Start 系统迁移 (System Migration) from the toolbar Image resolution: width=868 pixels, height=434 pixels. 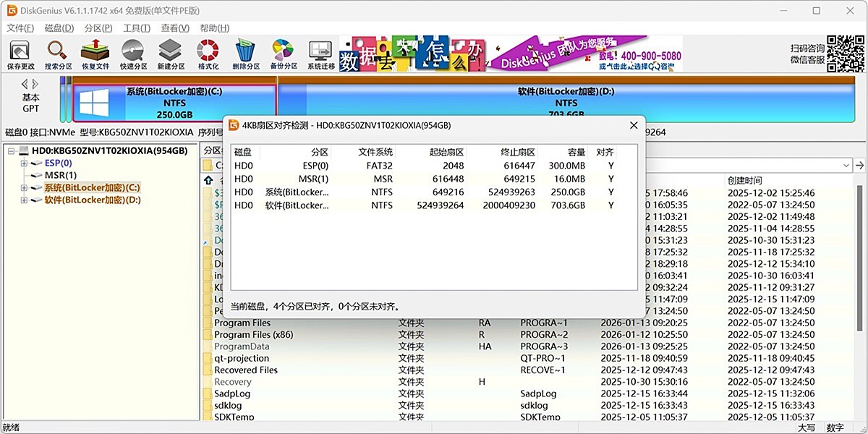click(x=319, y=54)
